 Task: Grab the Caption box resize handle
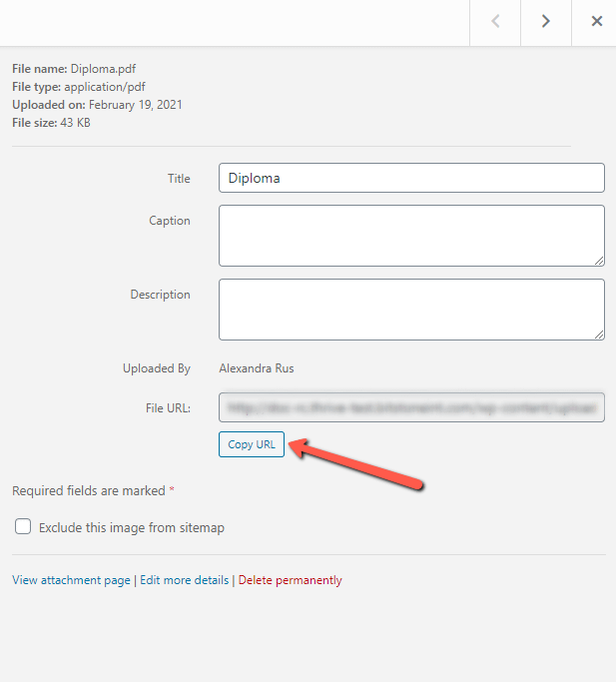tap(599, 261)
